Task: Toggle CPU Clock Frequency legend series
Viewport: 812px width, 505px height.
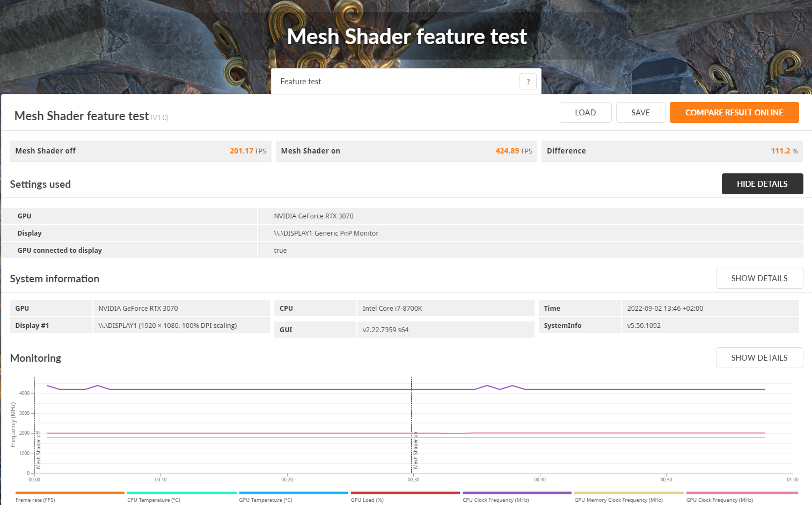Action: (x=517, y=496)
